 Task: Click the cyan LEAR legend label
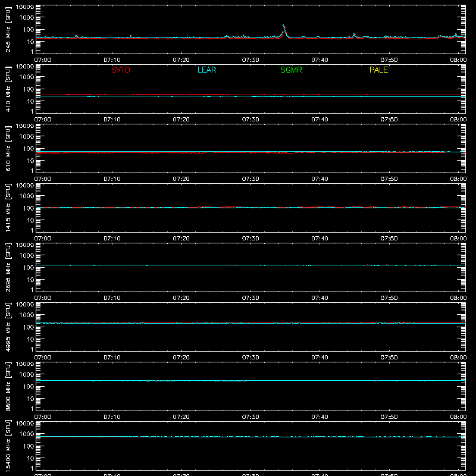point(206,70)
